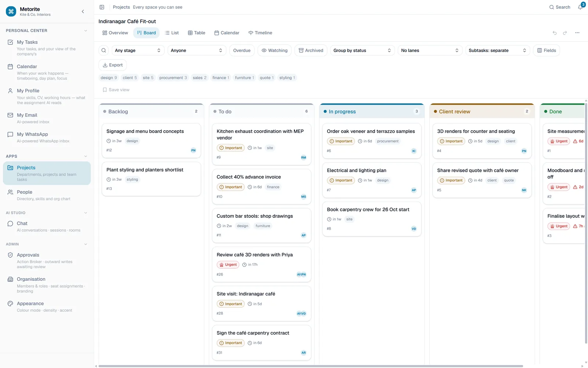This screenshot has width=588, height=368.
Task: Open the Any stage dropdown
Action: pos(138,50)
